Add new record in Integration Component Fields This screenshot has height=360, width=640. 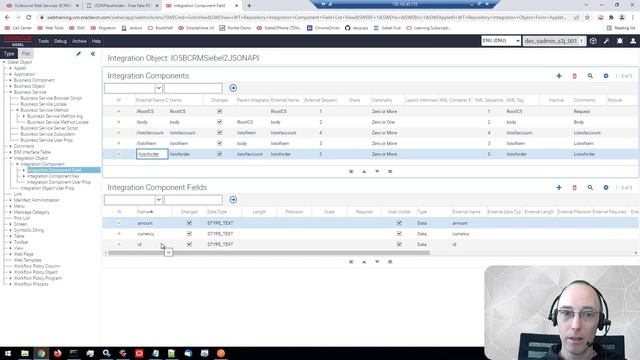click(559, 187)
